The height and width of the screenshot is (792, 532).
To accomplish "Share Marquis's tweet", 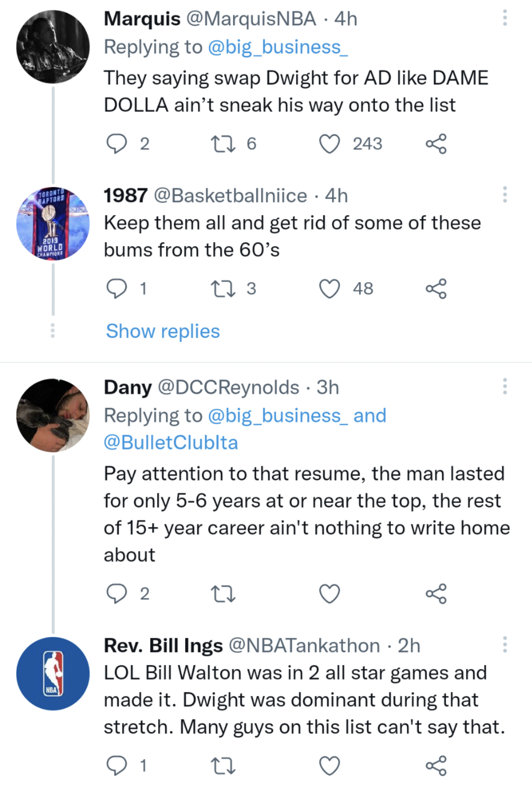I will coord(436,144).
